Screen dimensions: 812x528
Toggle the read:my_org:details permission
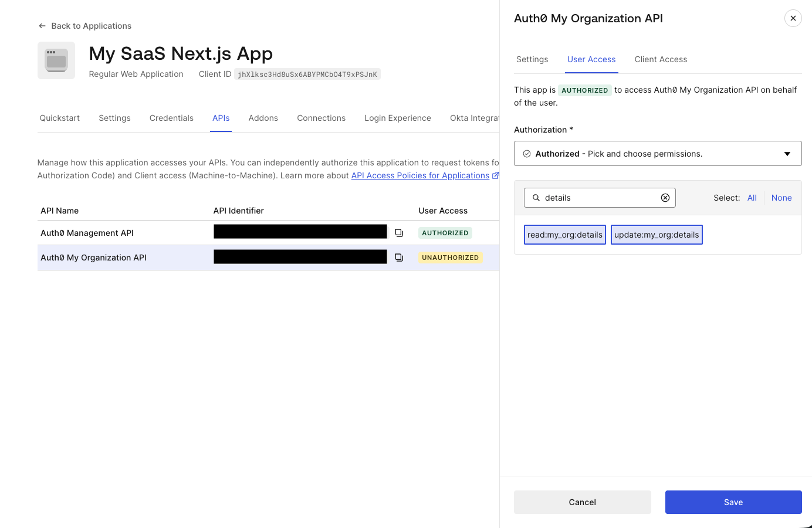[x=564, y=234]
